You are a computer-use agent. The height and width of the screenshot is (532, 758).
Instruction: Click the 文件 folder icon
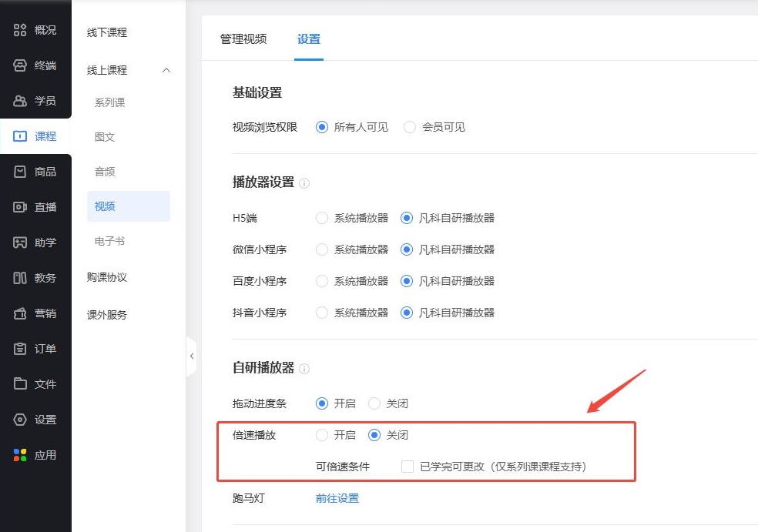[x=20, y=383]
